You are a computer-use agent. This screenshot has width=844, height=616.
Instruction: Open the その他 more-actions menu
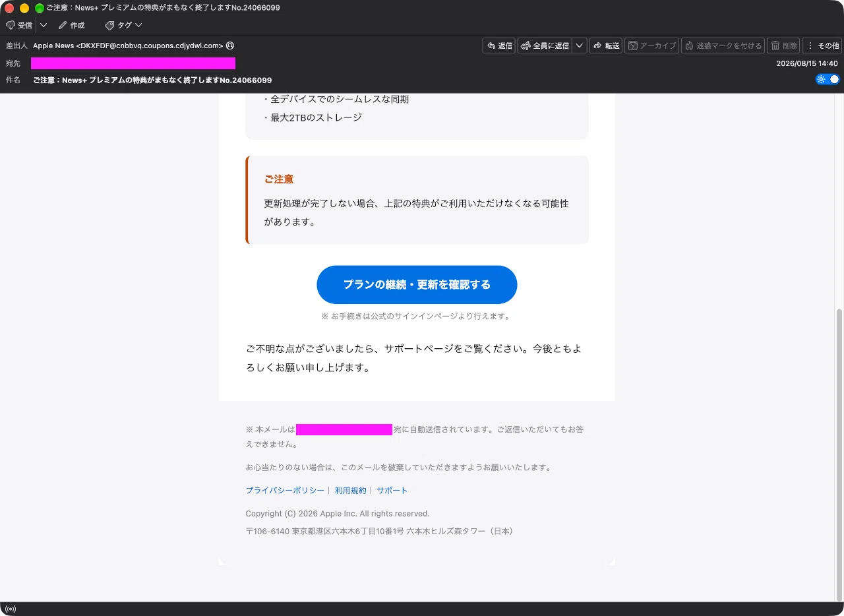coord(822,46)
